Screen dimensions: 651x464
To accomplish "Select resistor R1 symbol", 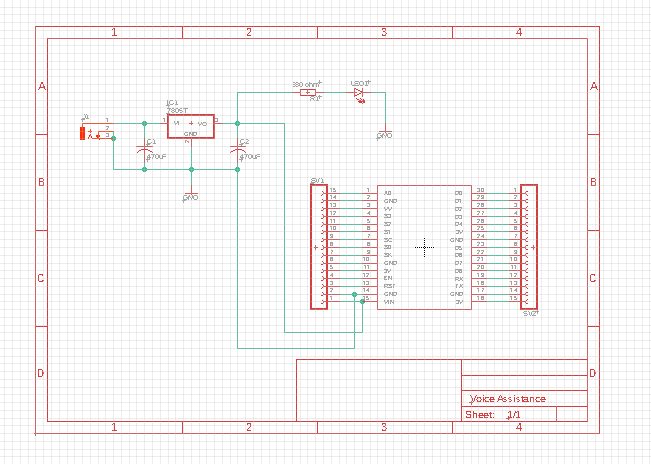I will pos(308,93).
